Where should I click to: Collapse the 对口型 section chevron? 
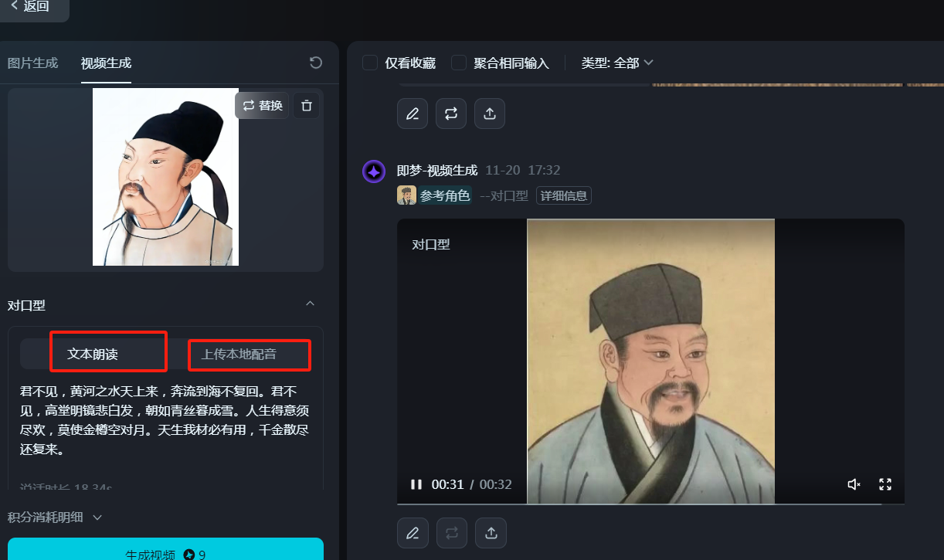click(310, 304)
